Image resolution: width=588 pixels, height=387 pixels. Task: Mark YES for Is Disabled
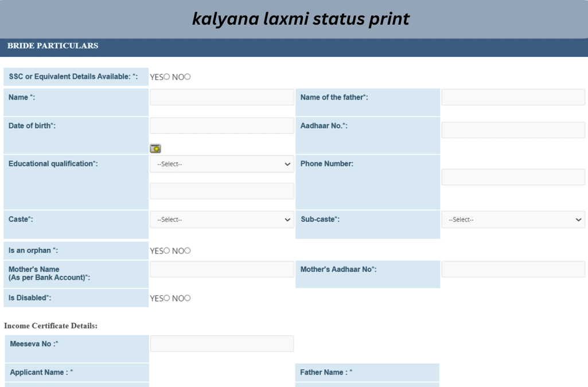[167, 298]
